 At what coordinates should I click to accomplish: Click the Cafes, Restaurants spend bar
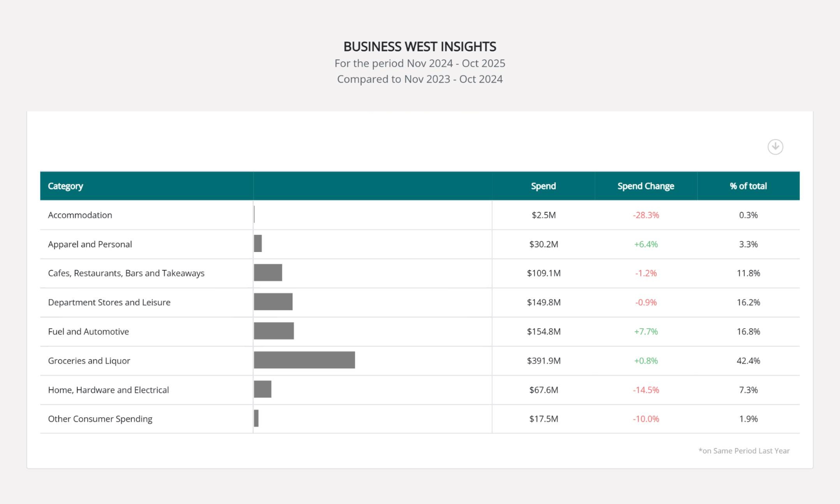pyautogui.click(x=268, y=273)
